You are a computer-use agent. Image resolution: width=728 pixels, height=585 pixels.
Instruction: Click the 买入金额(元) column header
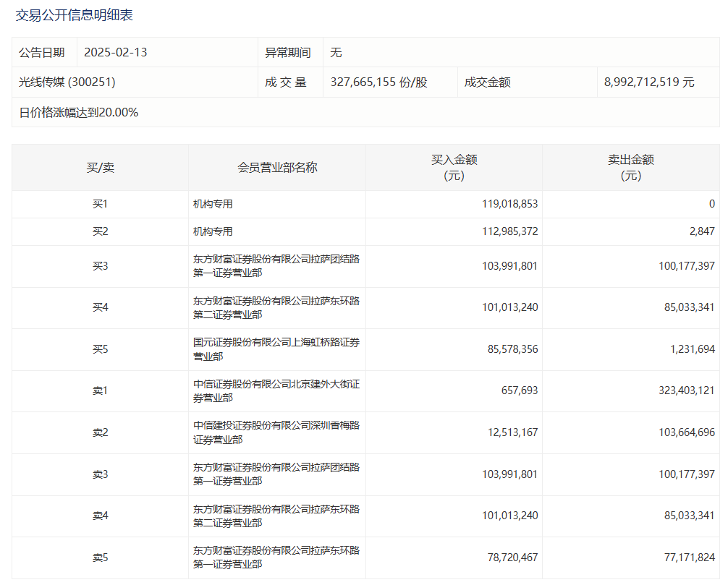coord(454,168)
